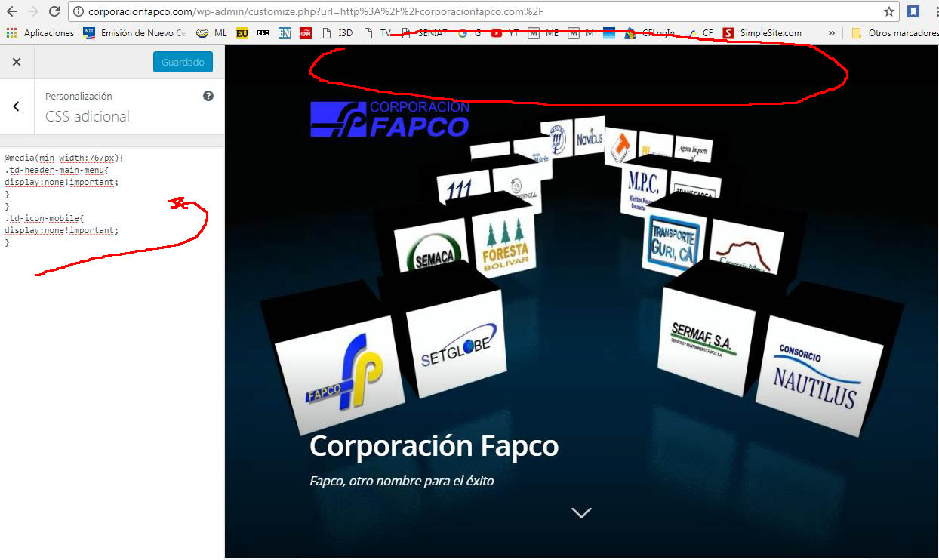This screenshot has height=560, width=939.
Task: Click the CSS adicional heading
Action: click(88, 116)
